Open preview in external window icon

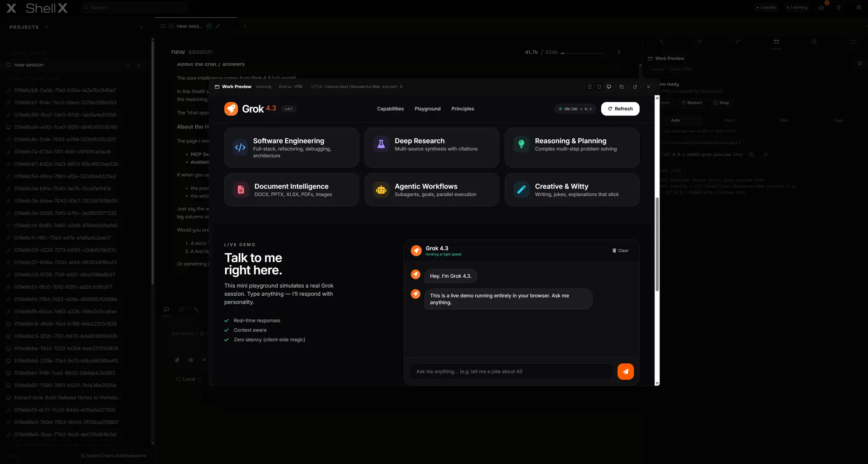point(635,87)
